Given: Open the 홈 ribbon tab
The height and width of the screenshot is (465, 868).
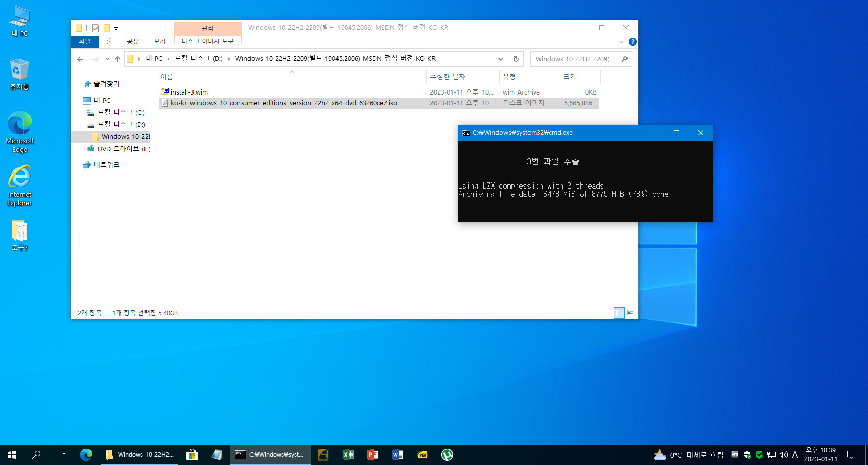Looking at the screenshot, I should pyautogui.click(x=109, y=41).
